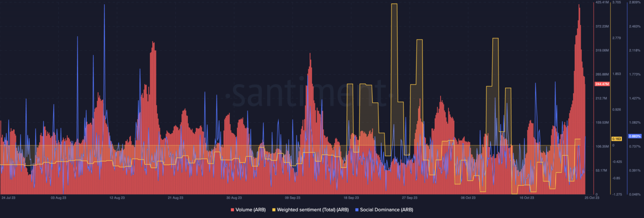Click the 3.705 sentiment axis label
Viewport: 644px width, 218px height.
tap(616, 3)
